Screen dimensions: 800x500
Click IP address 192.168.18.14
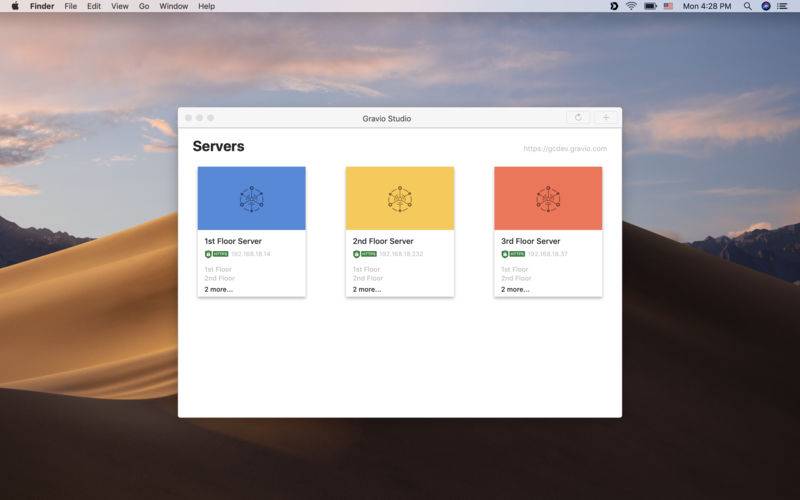click(x=251, y=254)
